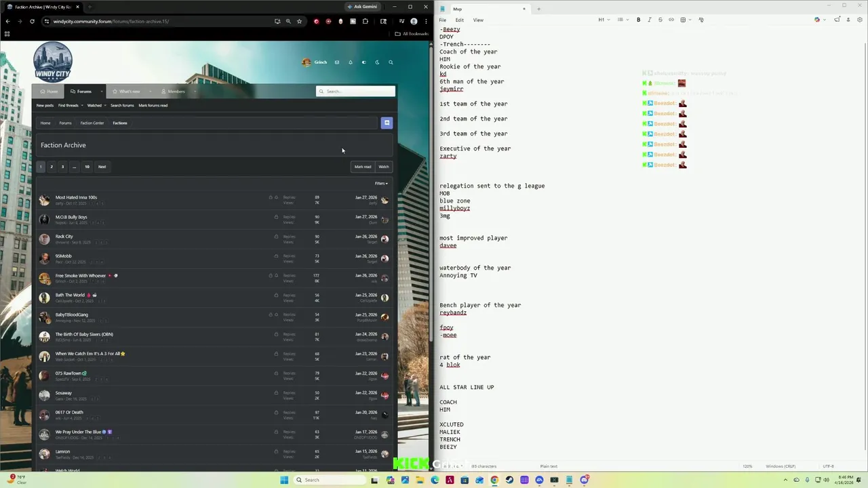868x488 pixels.
Task: Insert a link from Notepad toolbar
Action: coord(671,20)
